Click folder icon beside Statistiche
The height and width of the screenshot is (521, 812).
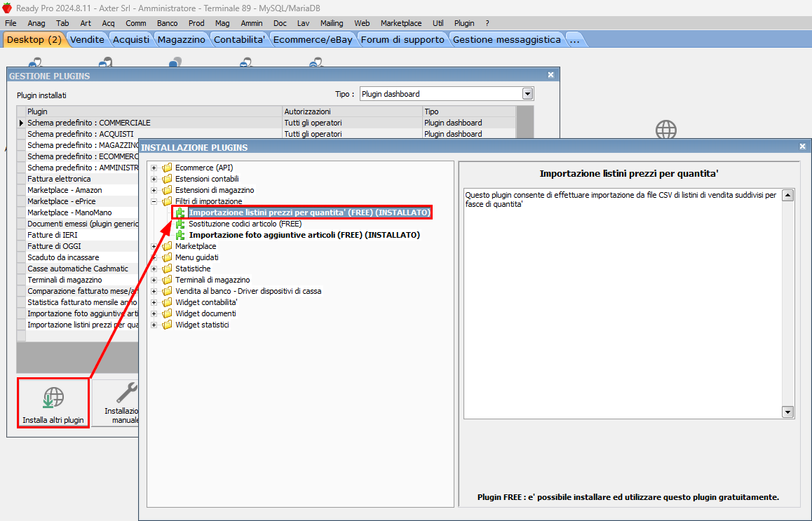167,269
